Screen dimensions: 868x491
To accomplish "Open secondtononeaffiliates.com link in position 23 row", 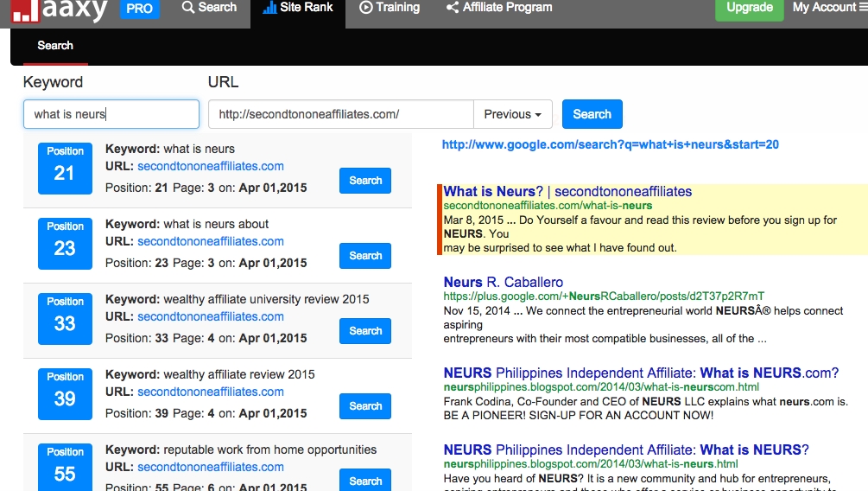I will (x=211, y=242).
